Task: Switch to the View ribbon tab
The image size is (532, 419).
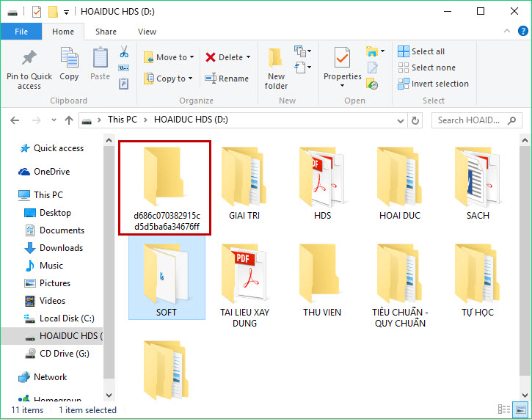Action: click(147, 32)
